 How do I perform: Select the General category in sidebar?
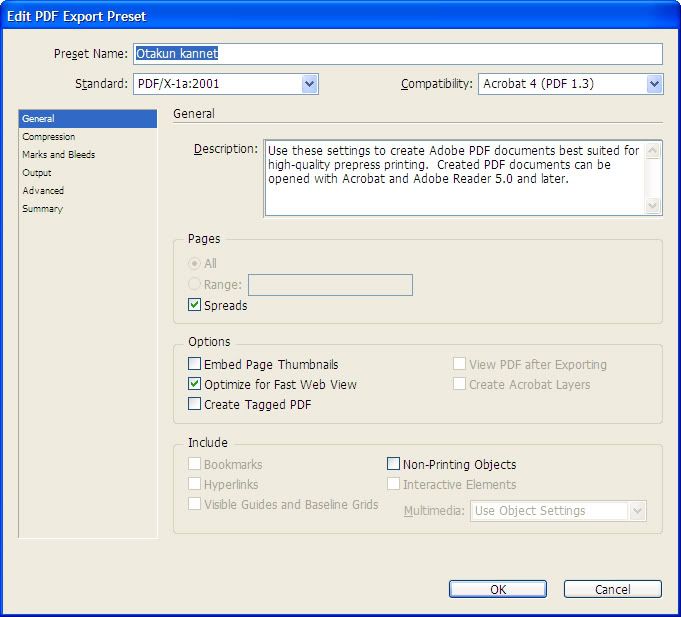[x=87, y=119]
